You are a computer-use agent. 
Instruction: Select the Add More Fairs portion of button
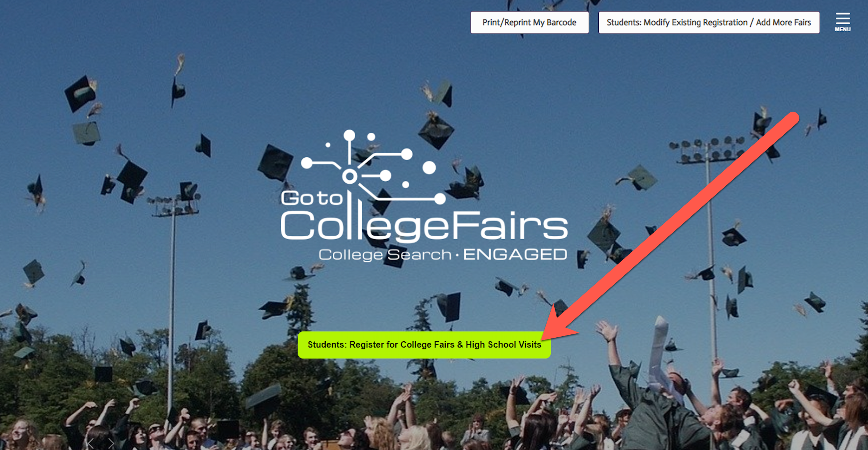[x=783, y=23]
